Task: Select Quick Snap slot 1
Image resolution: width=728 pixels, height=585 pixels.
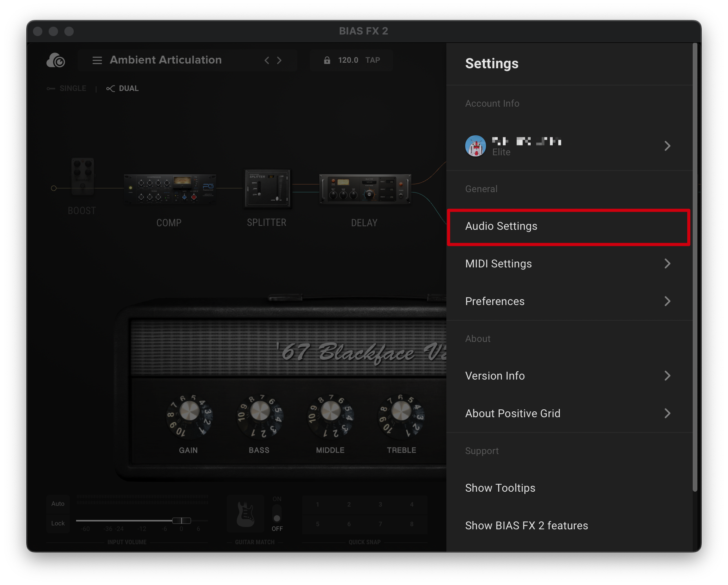Action: coord(318,505)
